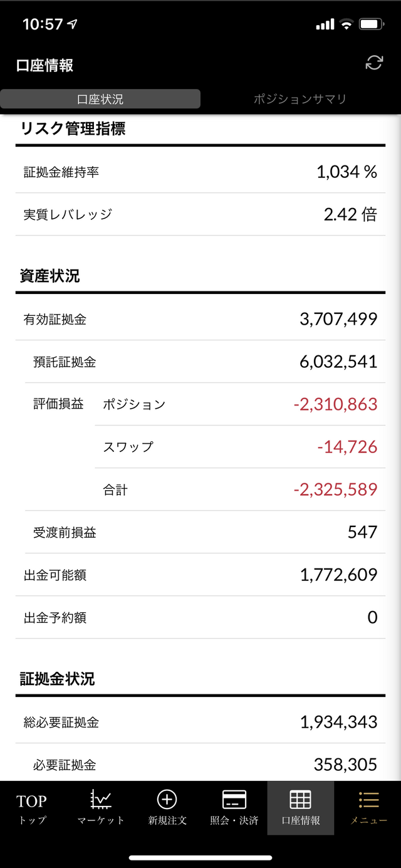Screen dimensions: 401x868
Task: Switch to the 口座状況 tab
Action: (x=100, y=99)
